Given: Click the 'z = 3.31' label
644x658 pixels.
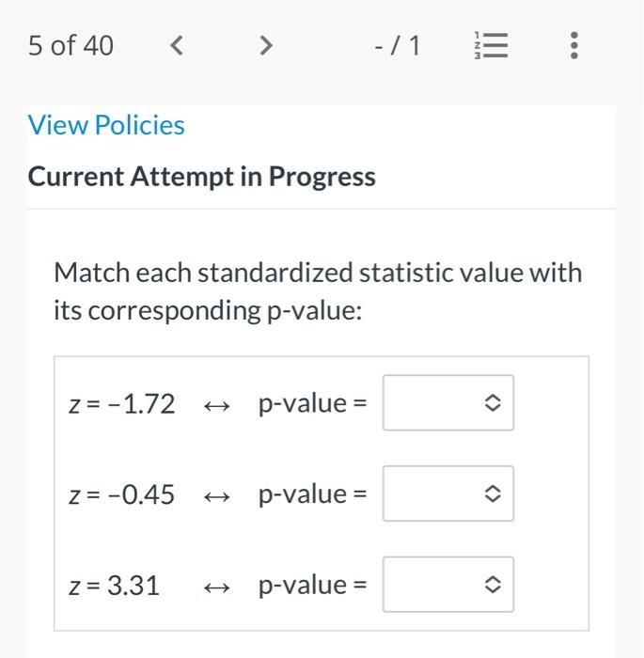Looking at the screenshot, I should click(115, 586).
